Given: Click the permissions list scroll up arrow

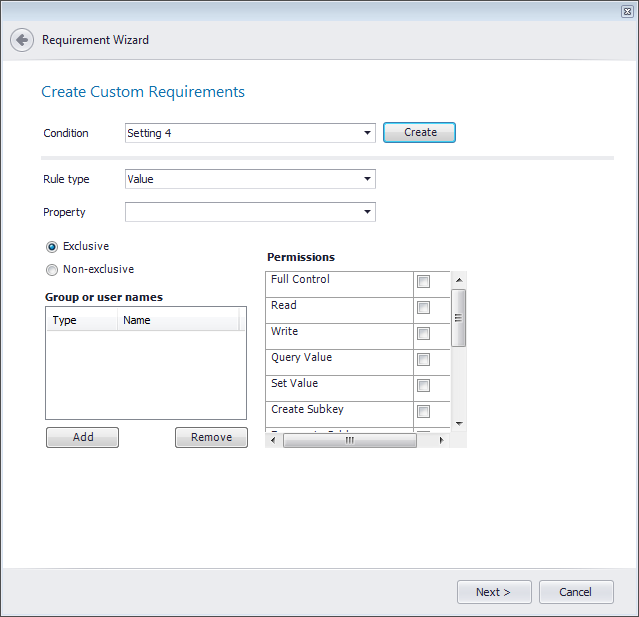Looking at the screenshot, I should (x=459, y=280).
